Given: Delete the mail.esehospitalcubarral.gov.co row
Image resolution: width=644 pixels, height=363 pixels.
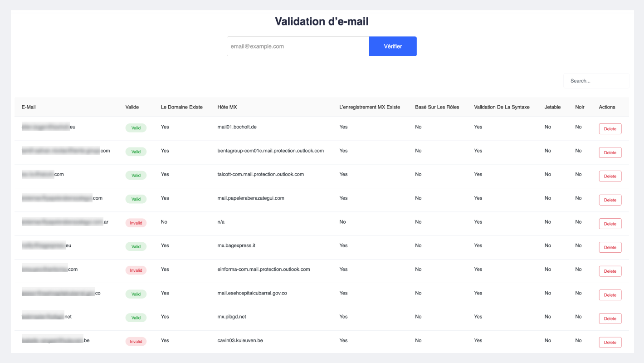Looking at the screenshot, I should pos(610,295).
